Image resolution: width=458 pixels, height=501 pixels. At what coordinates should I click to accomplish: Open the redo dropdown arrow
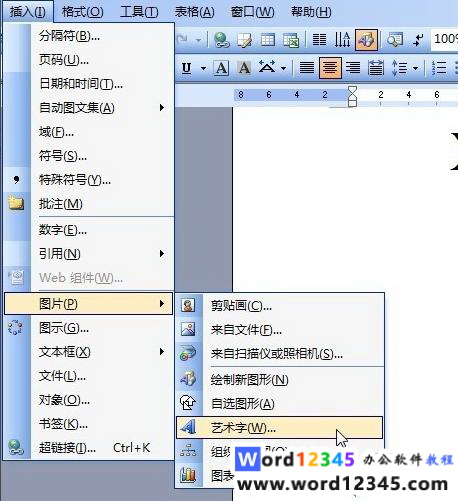[x=199, y=41]
